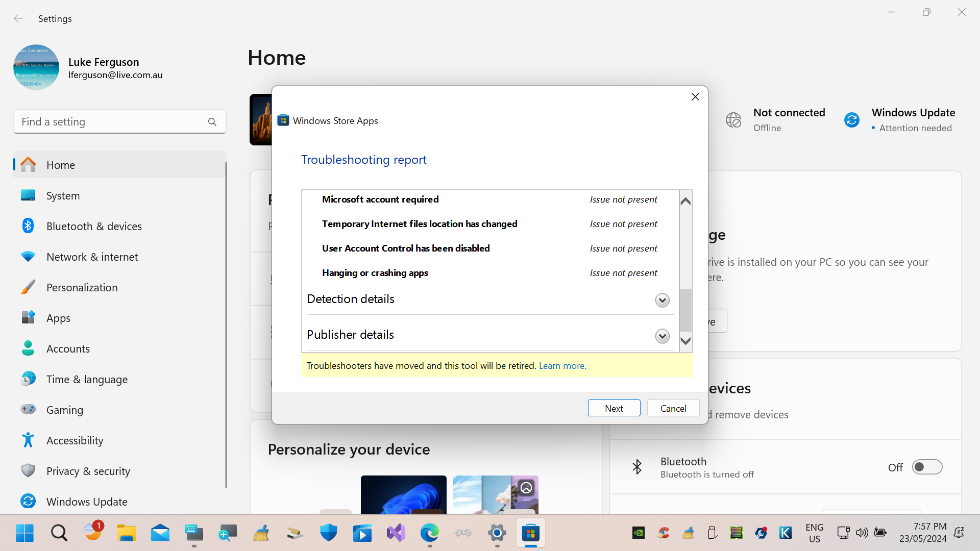
Task: Go back with the back arrow
Action: (x=18, y=18)
